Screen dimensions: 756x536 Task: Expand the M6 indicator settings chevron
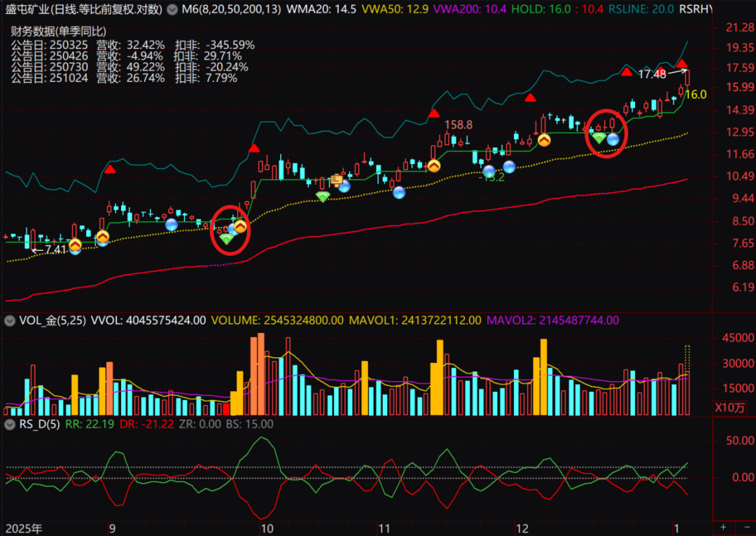pos(172,10)
